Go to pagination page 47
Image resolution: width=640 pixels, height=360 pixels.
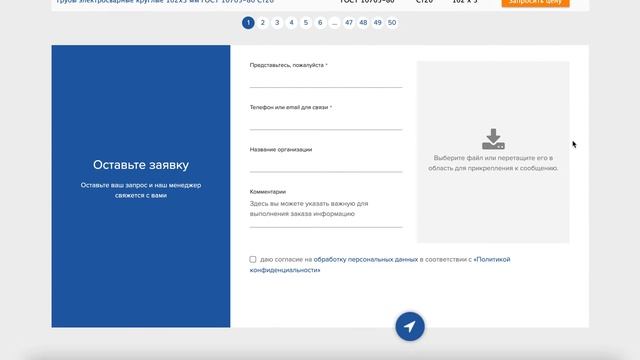[x=349, y=23]
